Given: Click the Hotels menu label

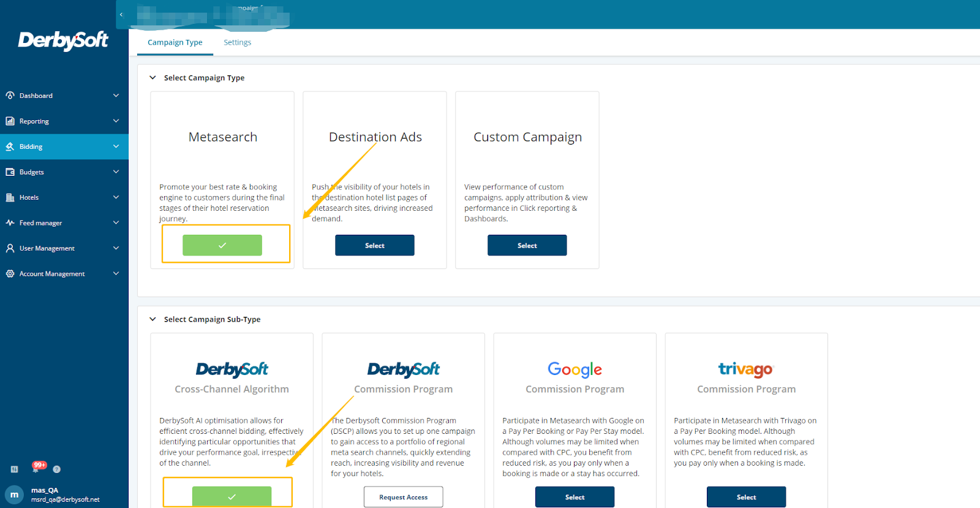Looking at the screenshot, I should [29, 197].
